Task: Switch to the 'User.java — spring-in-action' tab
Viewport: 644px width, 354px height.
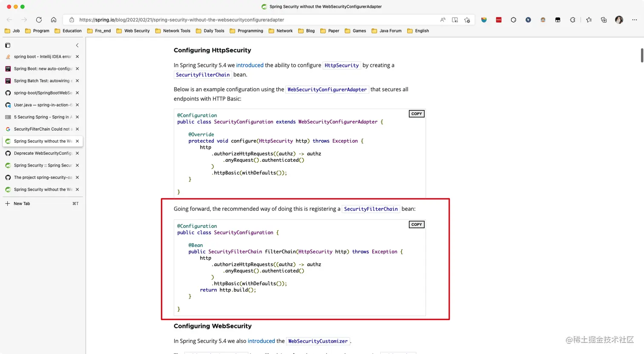Action: pyautogui.click(x=43, y=105)
